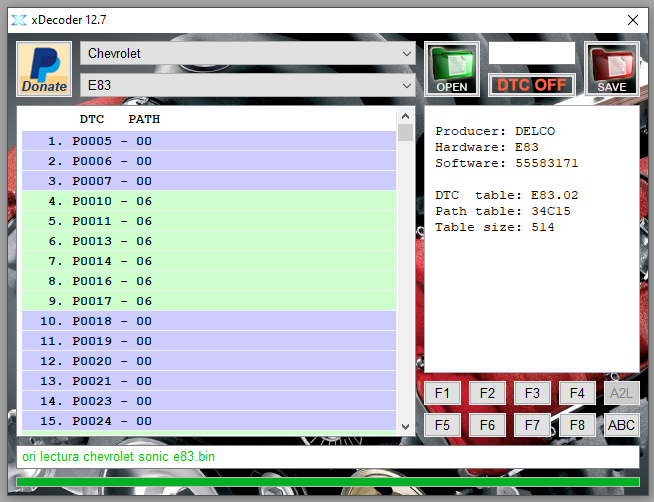The width and height of the screenshot is (654, 502).
Task: Click the Producer: DELCO info line
Action: click(x=495, y=131)
